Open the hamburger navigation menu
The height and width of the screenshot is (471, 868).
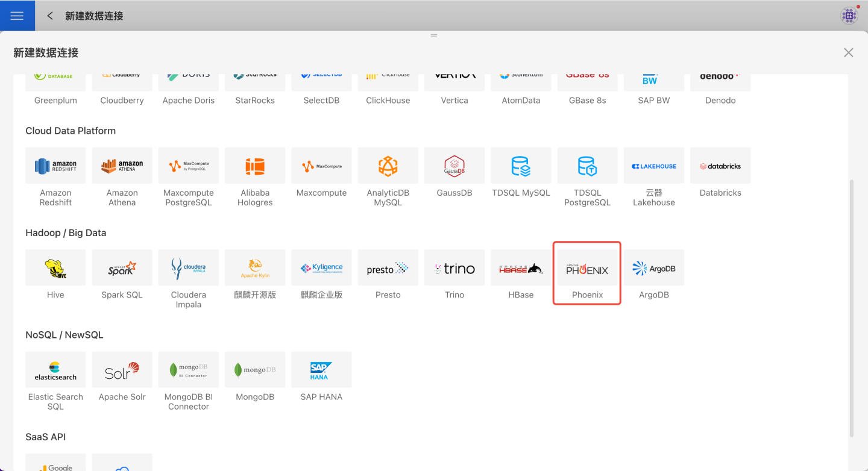pyautogui.click(x=17, y=16)
